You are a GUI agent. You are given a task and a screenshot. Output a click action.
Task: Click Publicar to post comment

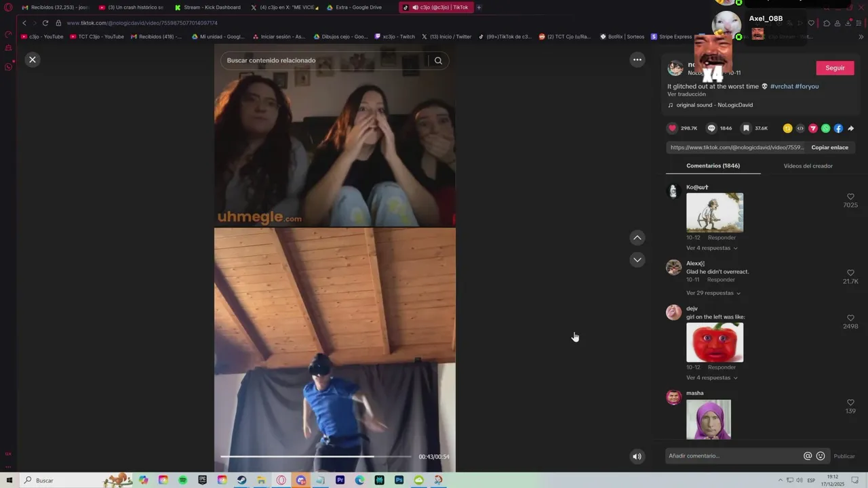[844, 456]
